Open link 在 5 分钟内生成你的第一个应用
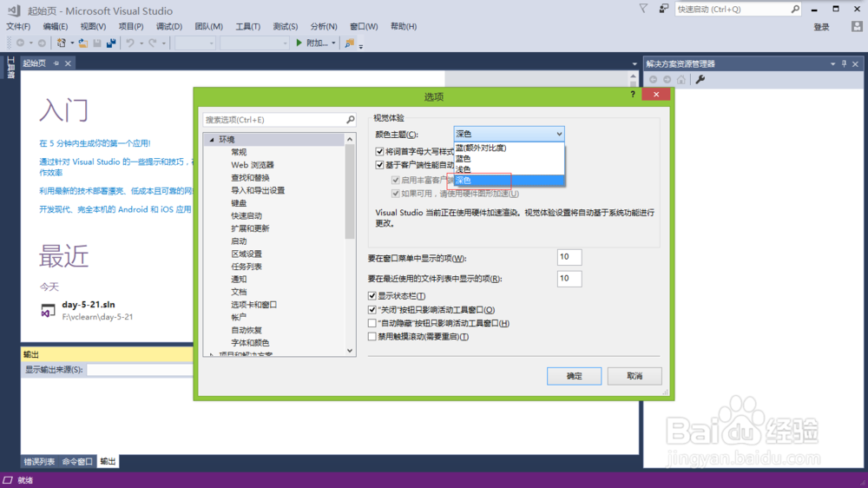This screenshot has height=488, width=868. (95, 143)
